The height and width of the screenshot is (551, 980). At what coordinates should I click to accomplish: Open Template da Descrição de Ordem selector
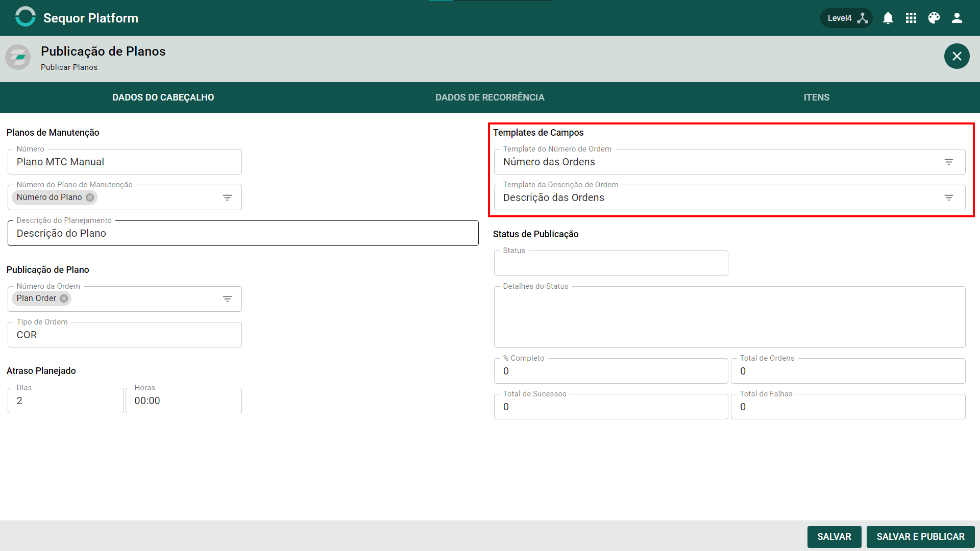point(949,197)
